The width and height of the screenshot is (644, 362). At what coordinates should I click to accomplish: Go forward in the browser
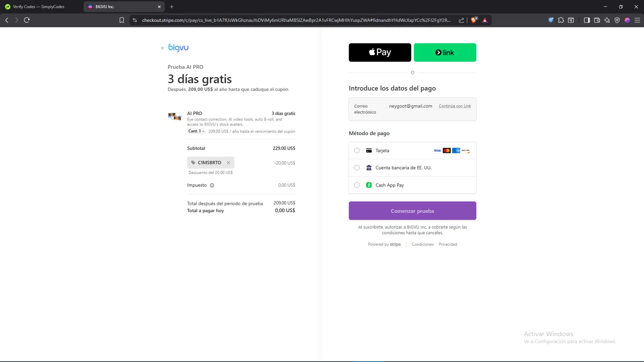pos(17,20)
